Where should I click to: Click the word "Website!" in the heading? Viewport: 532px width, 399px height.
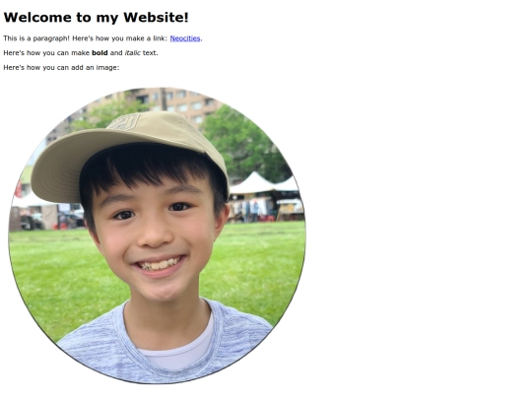coord(156,18)
